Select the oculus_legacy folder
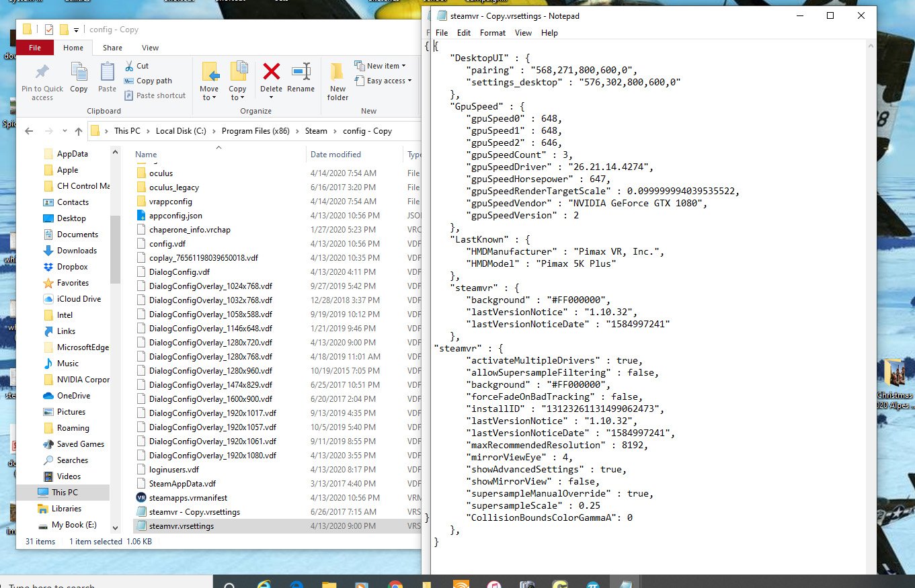 (x=174, y=187)
